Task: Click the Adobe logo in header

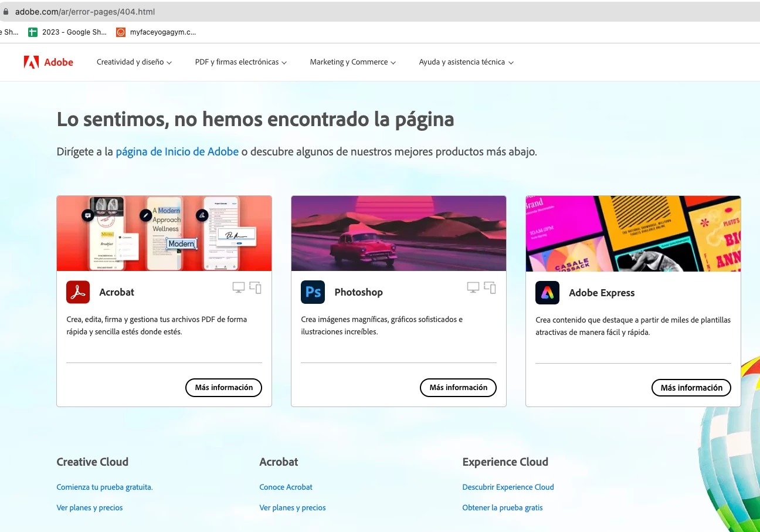Action: (x=48, y=62)
